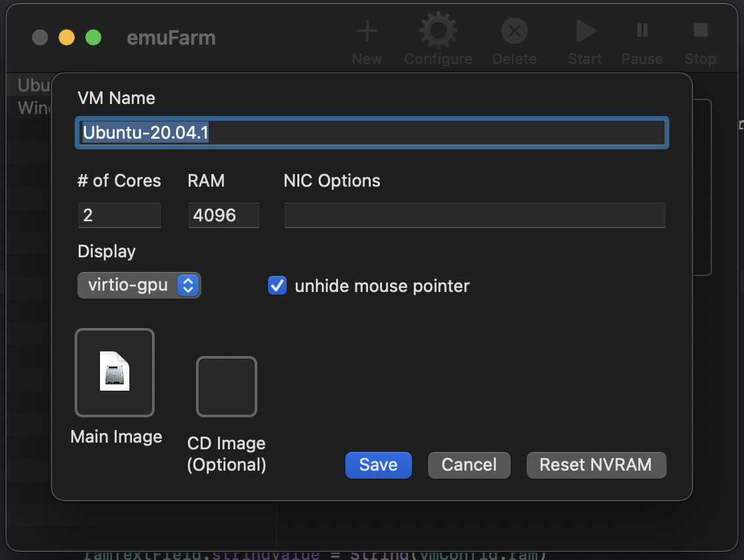Hit the Stop toolbar icon
The image size is (744, 560).
(x=700, y=31)
